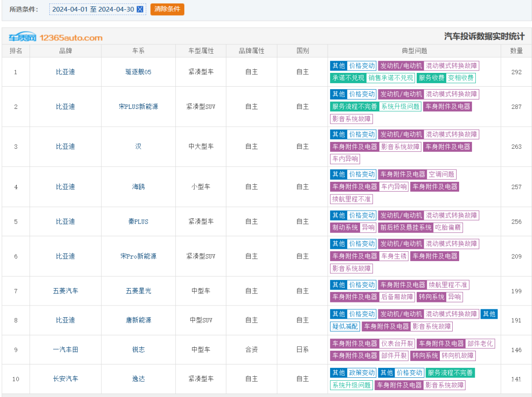
Task: Click 车身生锈 tag in 宋Pro新能源 row
Action: (394, 256)
